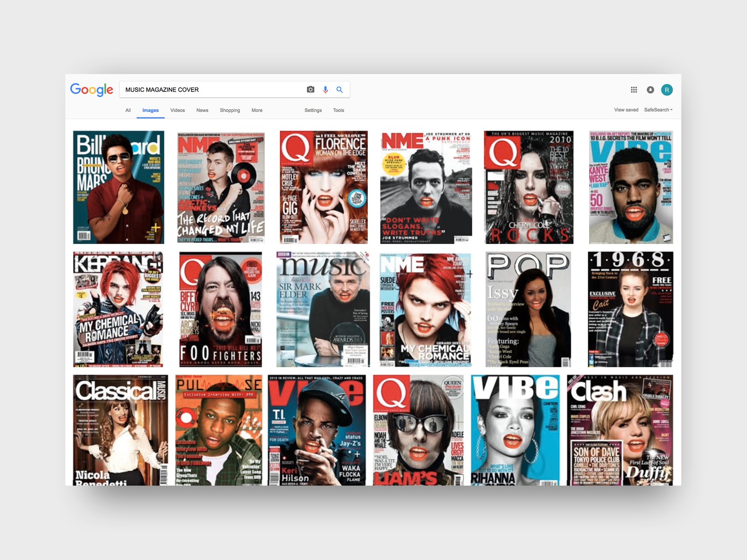Open the Pulse magazine cover
This screenshot has width=747, height=560.
tap(218, 430)
